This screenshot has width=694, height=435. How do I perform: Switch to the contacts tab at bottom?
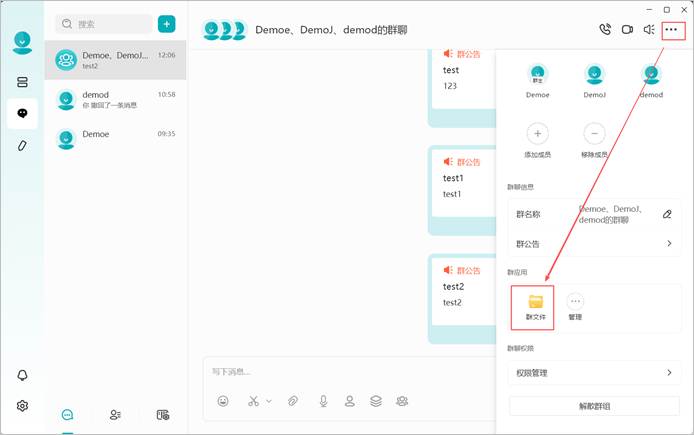point(115,415)
